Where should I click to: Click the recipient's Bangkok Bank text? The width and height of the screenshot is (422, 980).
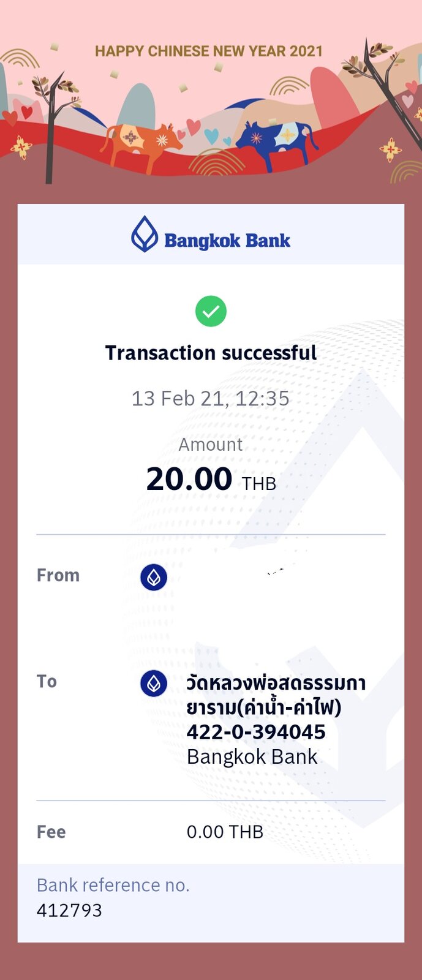point(252,757)
